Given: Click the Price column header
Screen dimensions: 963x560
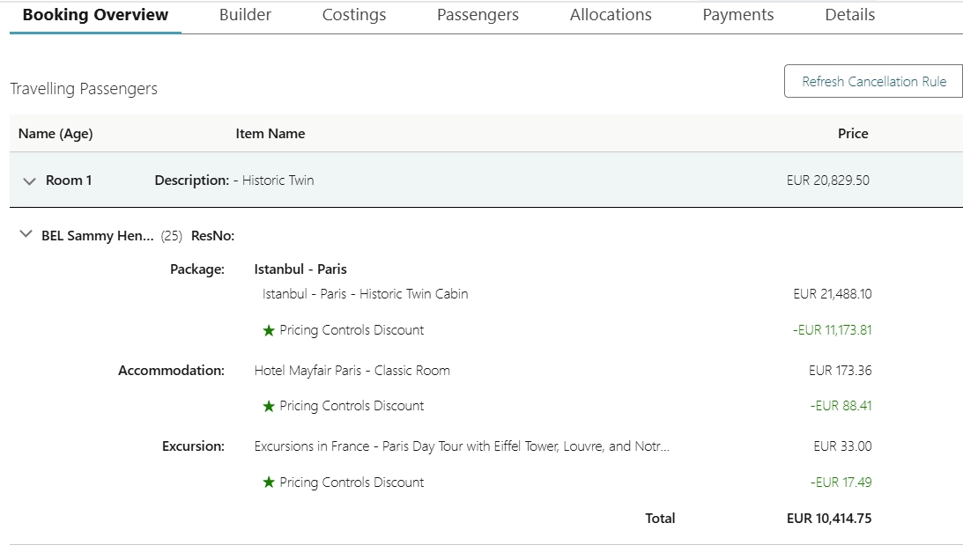Looking at the screenshot, I should pyautogui.click(x=853, y=134).
